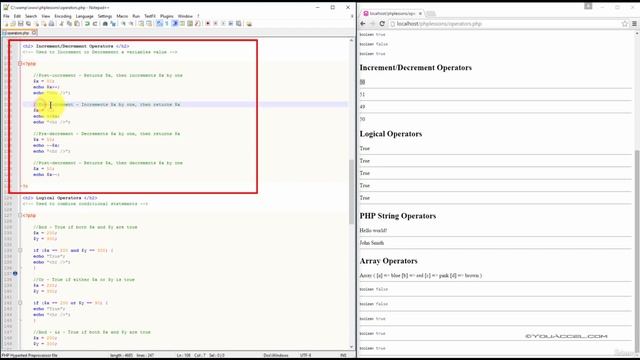Click 'PHP String Operators' heading in browser
The image size is (640, 360).
[x=398, y=216]
